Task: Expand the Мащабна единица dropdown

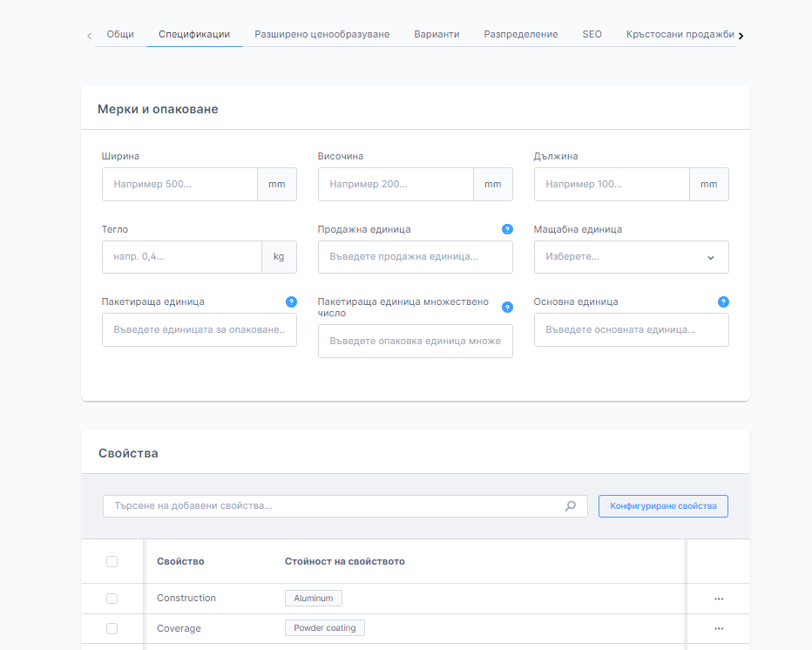Action: point(631,257)
